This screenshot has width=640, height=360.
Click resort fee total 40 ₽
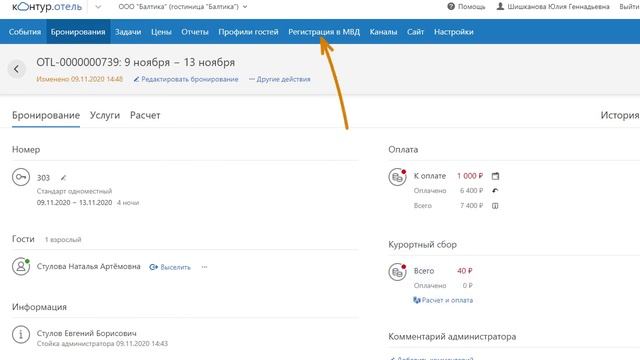tap(464, 271)
